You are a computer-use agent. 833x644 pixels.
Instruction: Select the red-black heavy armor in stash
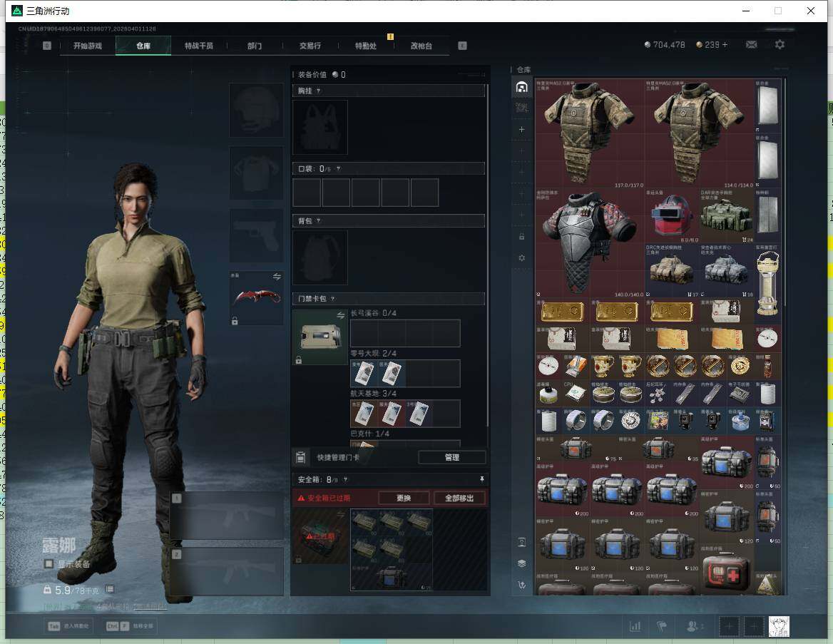coord(589,243)
